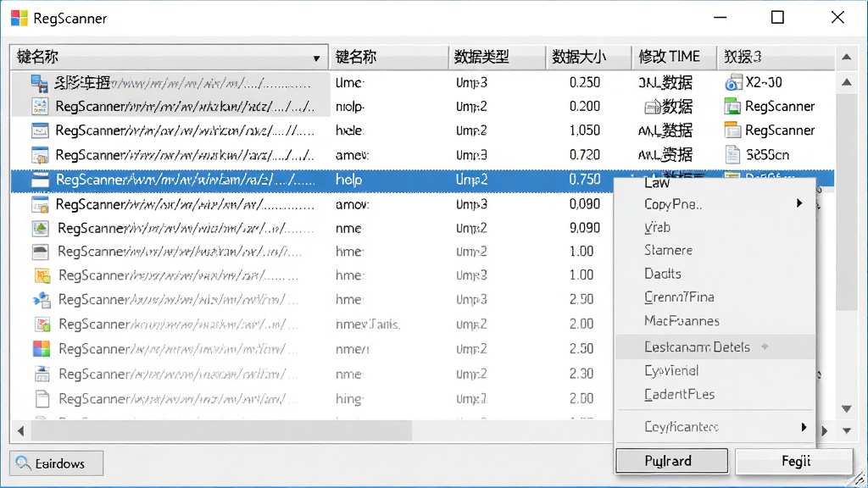
Task: Click the row icon beside the 'amov' entry
Action: coord(40,204)
